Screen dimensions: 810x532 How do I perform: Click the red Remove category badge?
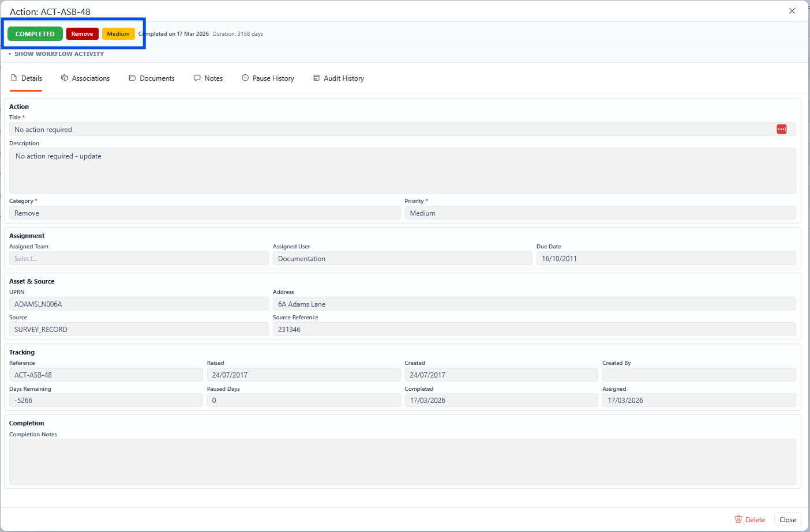tap(82, 34)
